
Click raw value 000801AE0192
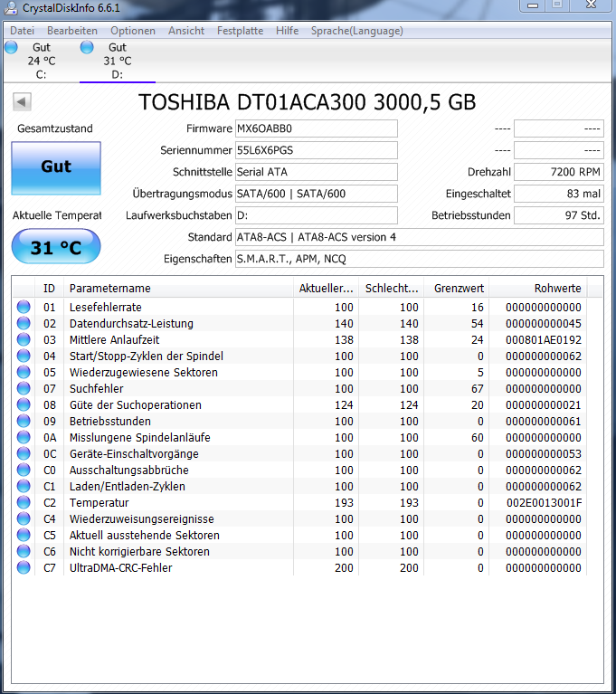pos(544,340)
